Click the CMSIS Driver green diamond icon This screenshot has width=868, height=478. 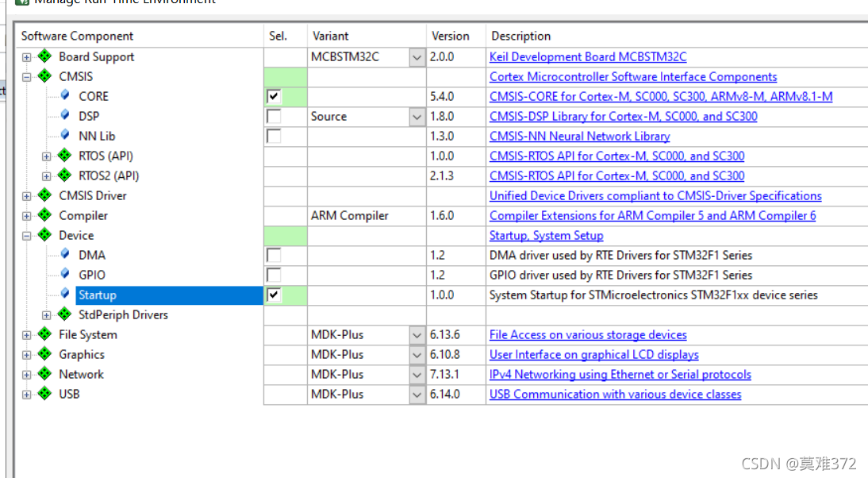coord(45,195)
